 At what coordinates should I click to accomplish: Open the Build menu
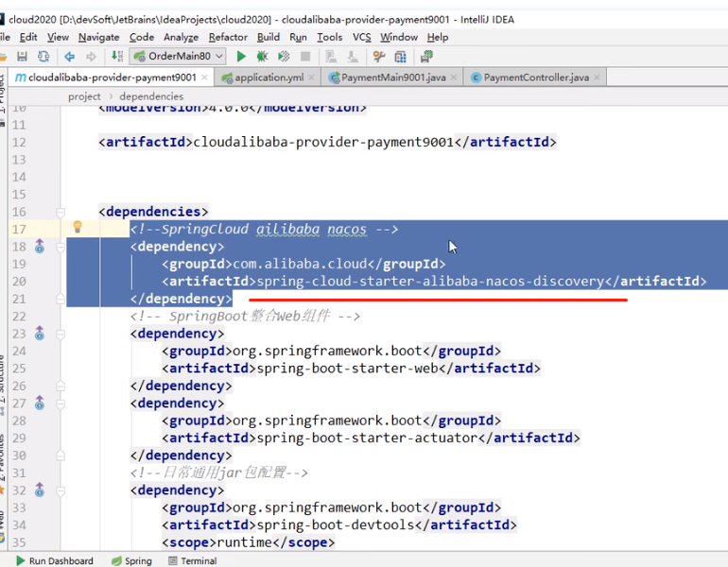pos(269,37)
